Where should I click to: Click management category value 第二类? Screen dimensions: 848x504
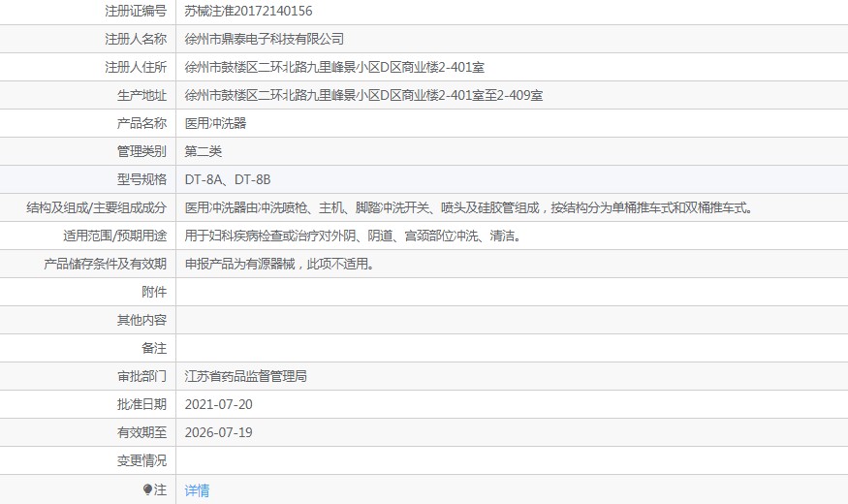[x=203, y=151]
